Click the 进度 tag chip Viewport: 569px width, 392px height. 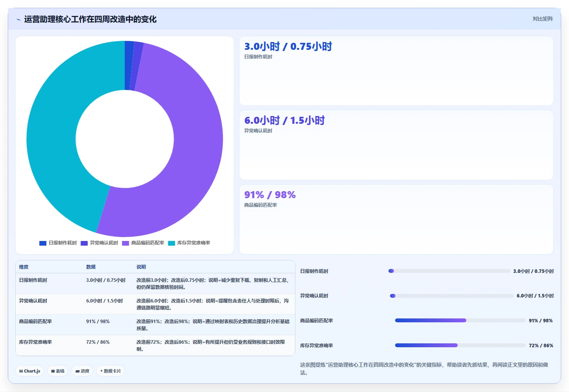click(82, 371)
